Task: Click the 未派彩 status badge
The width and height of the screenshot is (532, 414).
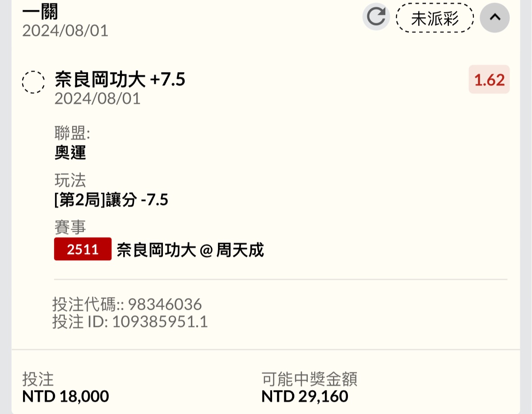Action: (x=435, y=18)
